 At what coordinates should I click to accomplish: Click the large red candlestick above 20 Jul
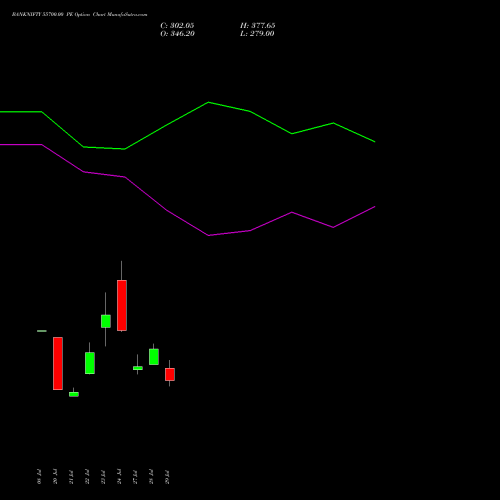pos(58,363)
